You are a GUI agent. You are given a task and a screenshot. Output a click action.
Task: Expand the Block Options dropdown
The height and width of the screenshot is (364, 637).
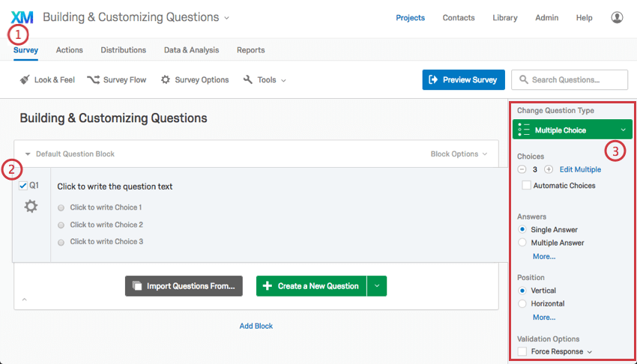pyautogui.click(x=459, y=154)
